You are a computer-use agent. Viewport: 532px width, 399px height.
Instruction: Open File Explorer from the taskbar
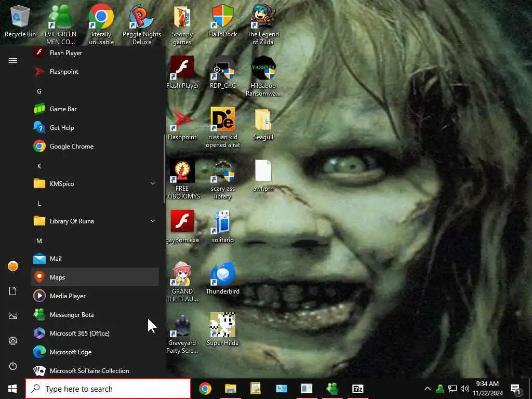point(230,389)
